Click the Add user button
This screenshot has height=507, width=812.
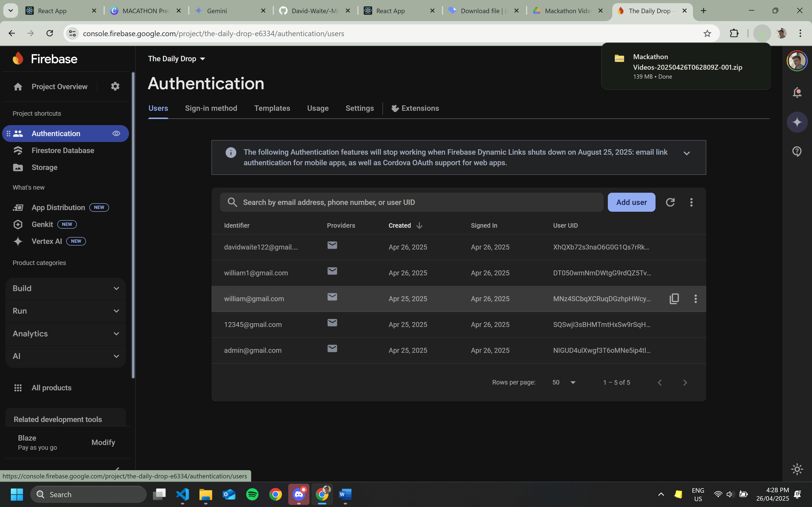pyautogui.click(x=631, y=202)
